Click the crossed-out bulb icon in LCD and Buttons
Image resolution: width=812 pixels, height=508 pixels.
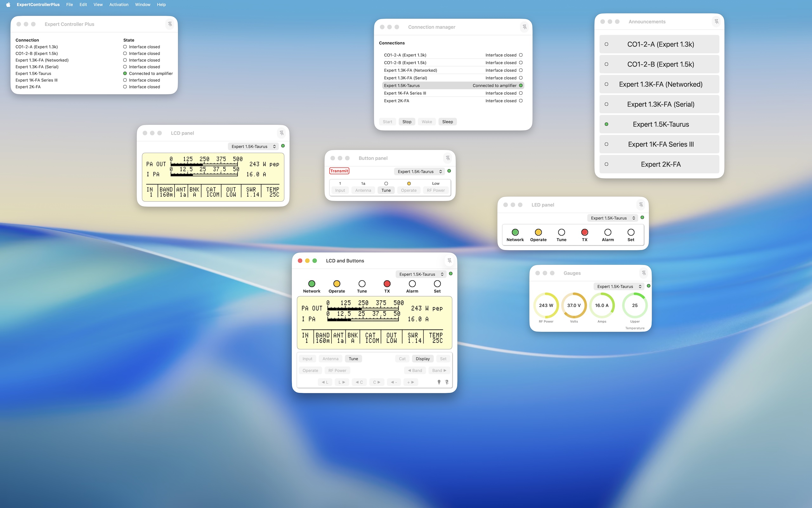point(447,382)
